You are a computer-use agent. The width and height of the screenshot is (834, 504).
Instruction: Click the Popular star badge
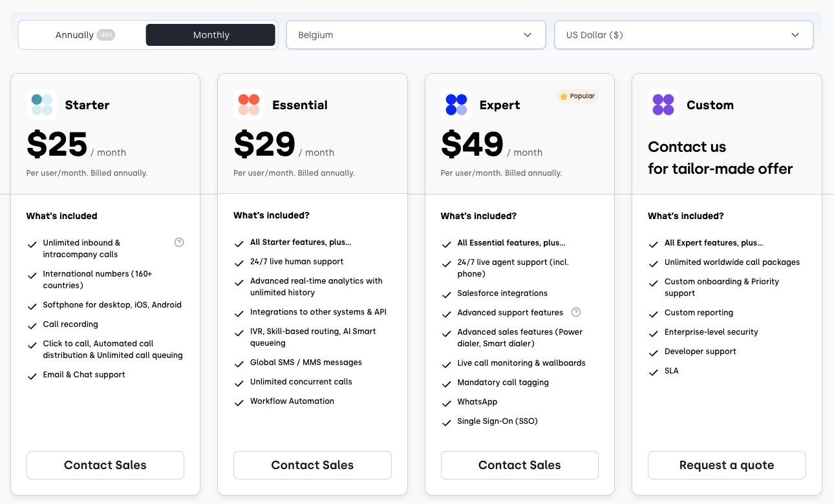click(x=577, y=96)
